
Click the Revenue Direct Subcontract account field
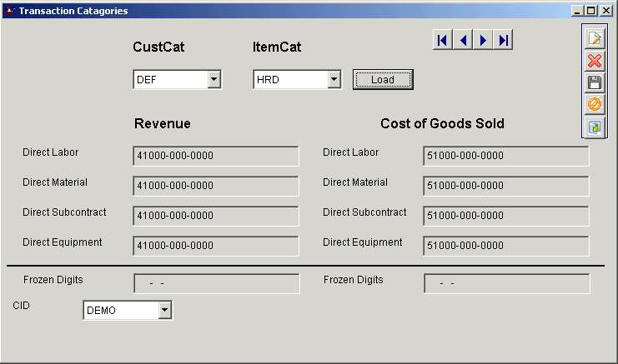point(215,216)
